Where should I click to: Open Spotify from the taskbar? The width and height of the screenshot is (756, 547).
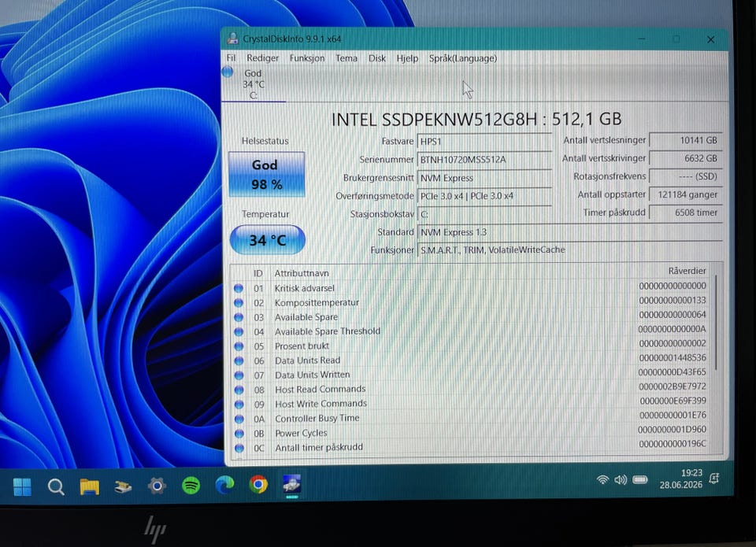click(191, 486)
